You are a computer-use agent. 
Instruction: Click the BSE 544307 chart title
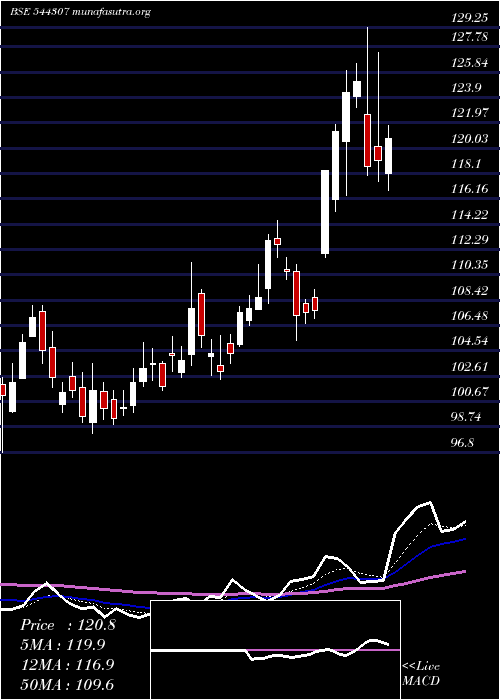pos(80,12)
